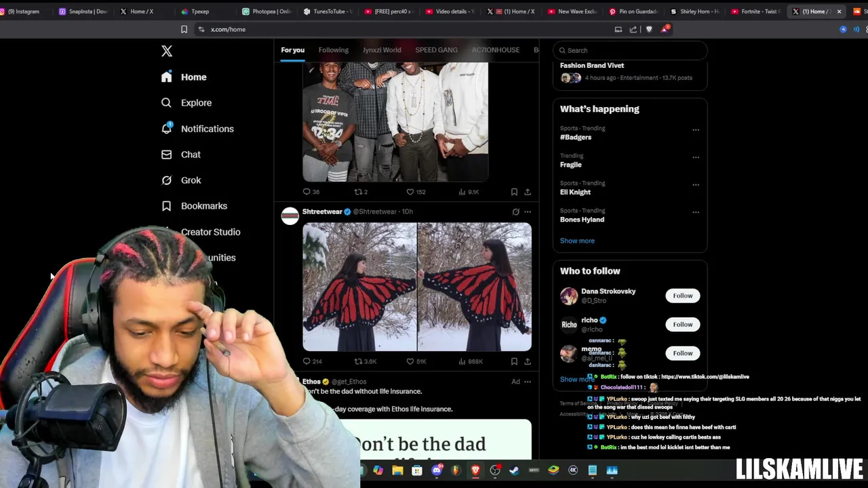This screenshot has height=488, width=868.
Task: Switch to the TunesToTube browser tab
Action: pyautogui.click(x=328, y=12)
